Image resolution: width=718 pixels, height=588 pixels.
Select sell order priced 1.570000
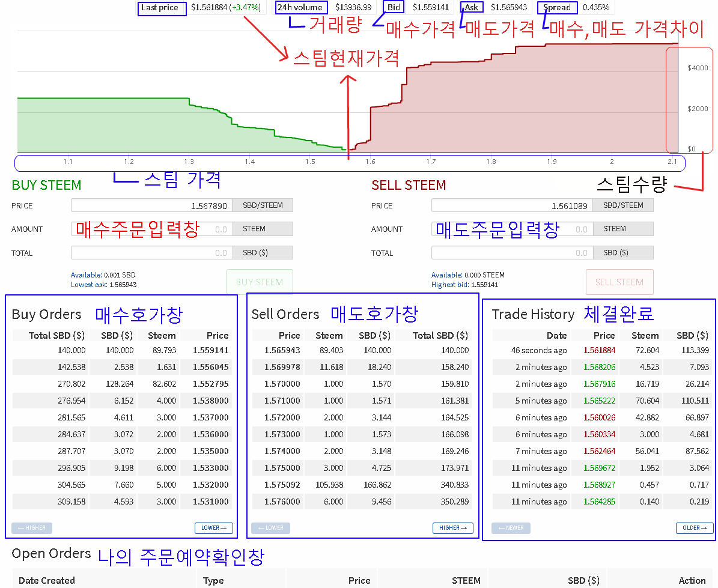[362, 384]
